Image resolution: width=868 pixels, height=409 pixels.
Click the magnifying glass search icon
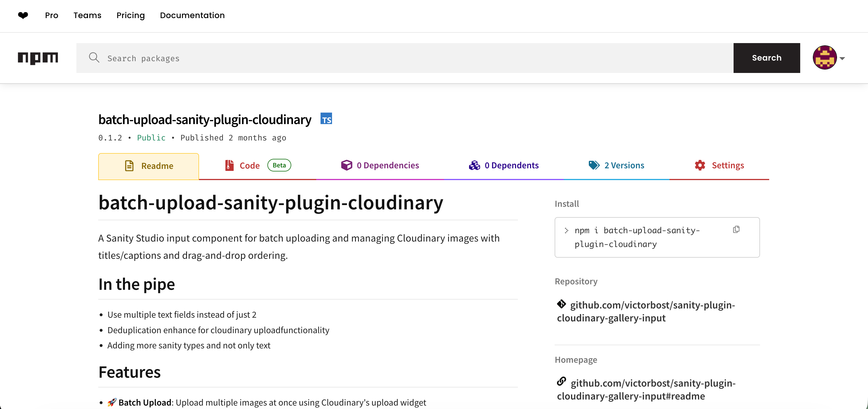click(x=94, y=58)
